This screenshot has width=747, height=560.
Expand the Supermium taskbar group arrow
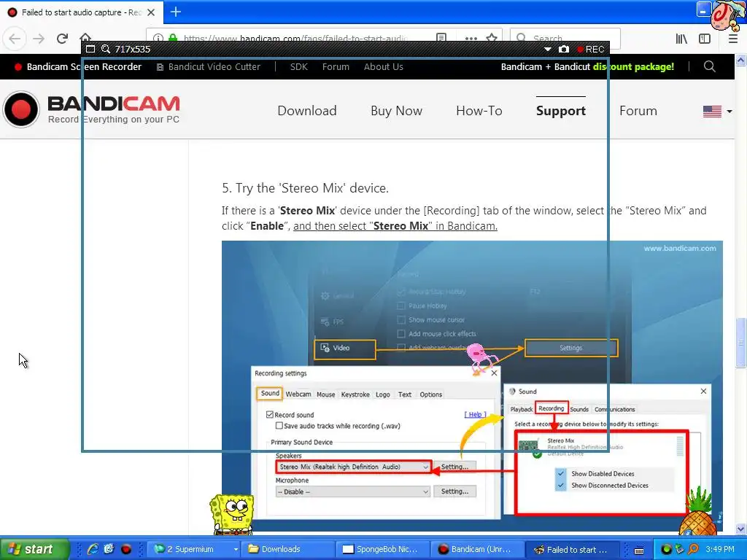pyautogui.click(x=236, y=549)
